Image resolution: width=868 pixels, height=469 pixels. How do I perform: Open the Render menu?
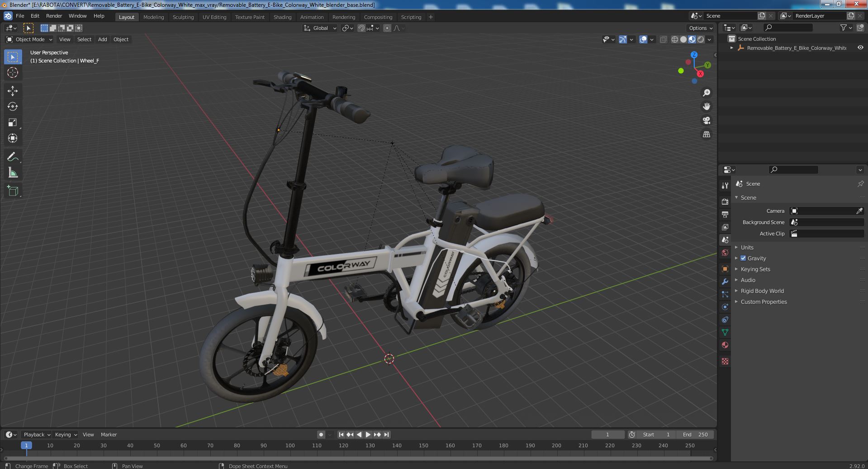coord(54,16)
